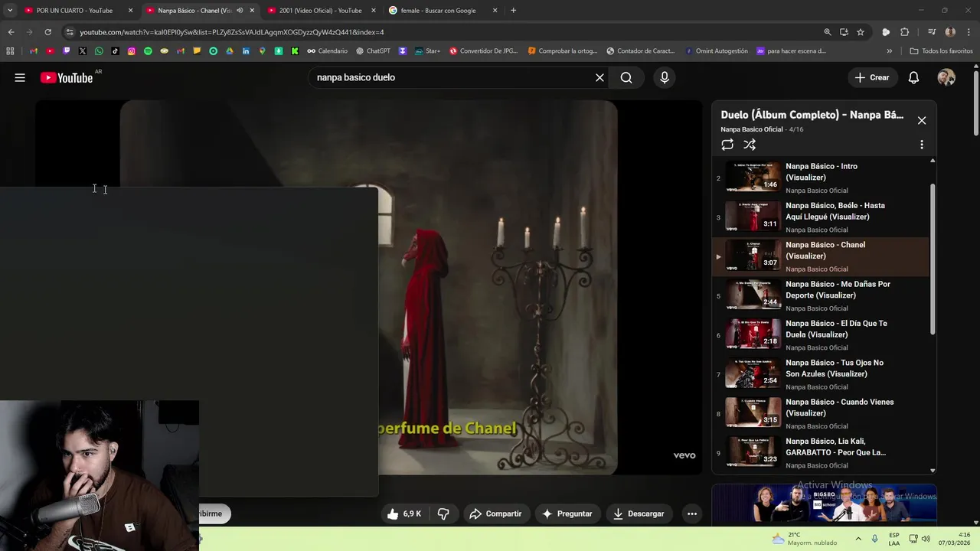The height and width of the screenshot is (551, 980).
Task: Open the Instagram bookmark icon
Action: coord(132,51)
